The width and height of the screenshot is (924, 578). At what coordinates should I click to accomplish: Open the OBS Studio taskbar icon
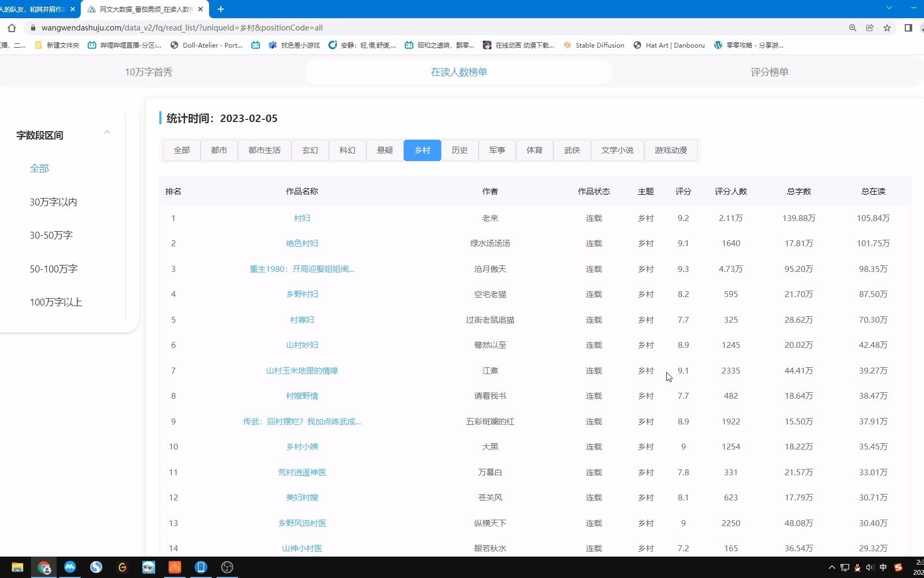tap(227, 567)
